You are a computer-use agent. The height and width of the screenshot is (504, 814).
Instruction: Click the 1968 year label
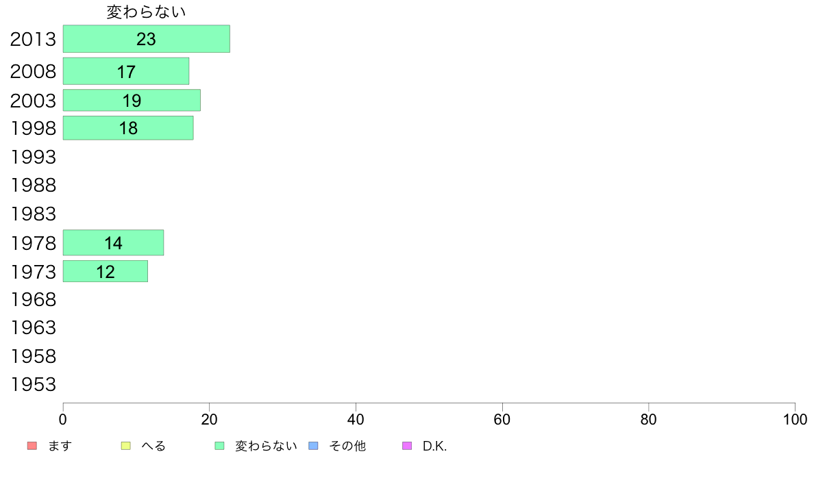(33, 299)
